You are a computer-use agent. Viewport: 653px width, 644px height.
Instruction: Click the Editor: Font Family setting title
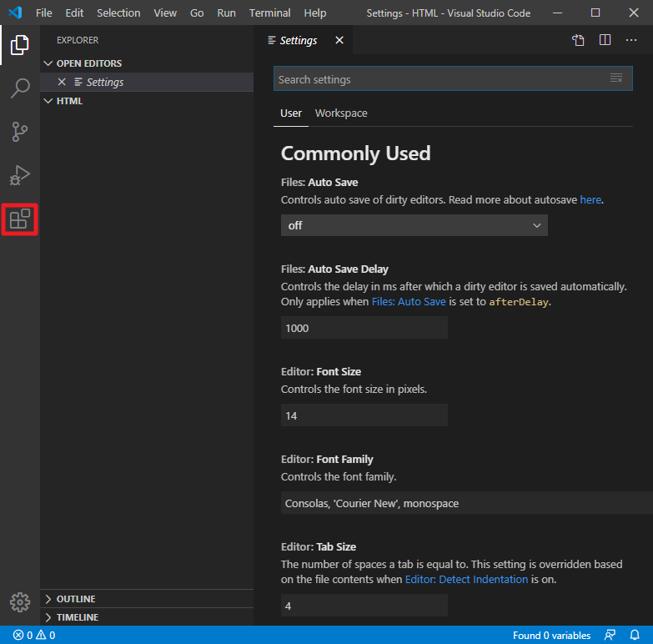click(x=327, y=459)
